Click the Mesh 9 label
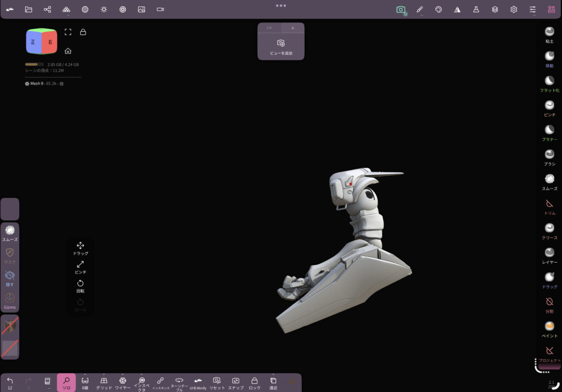 (37, 83)
